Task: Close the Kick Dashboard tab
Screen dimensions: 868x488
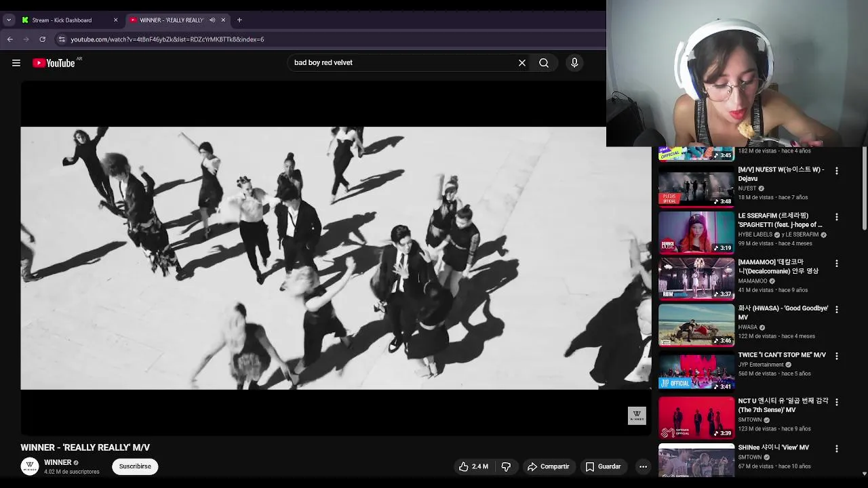Action: [115, 20]
